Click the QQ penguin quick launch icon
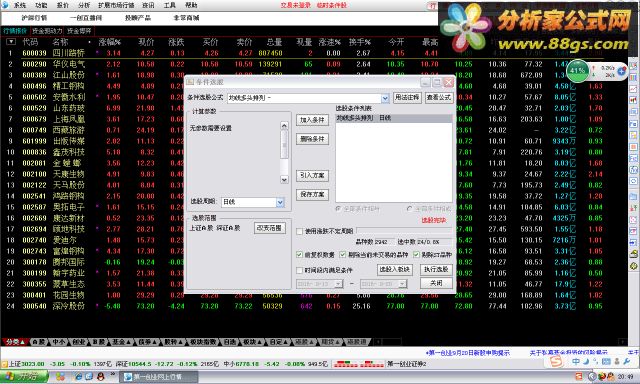This screenshot has height=384, width=640. pos(100,377)
